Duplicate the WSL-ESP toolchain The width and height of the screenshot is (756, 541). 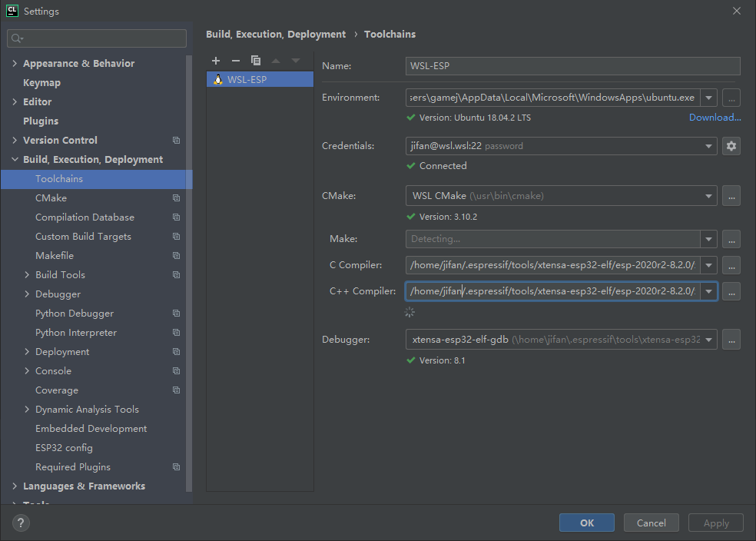pyautogui.click(x=256, y=61)
